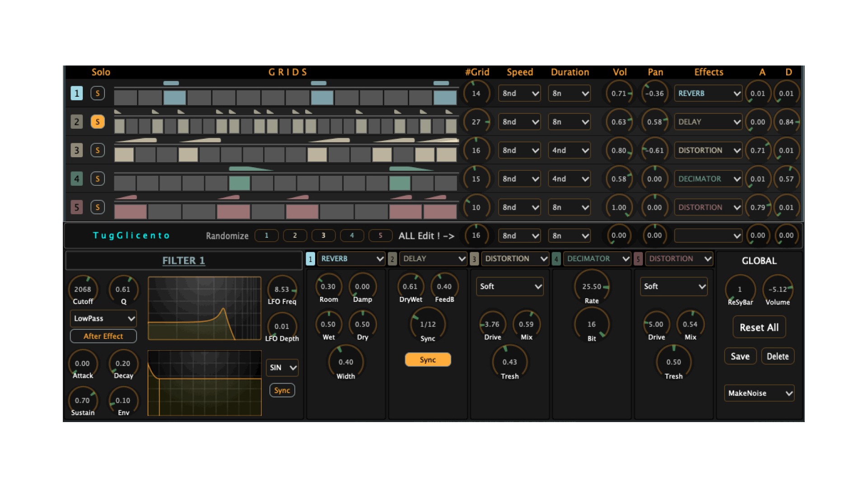Click the delay FeedB knob
Image resolution: width=868 pixels, height=488 pixels.
coord(444,286)
